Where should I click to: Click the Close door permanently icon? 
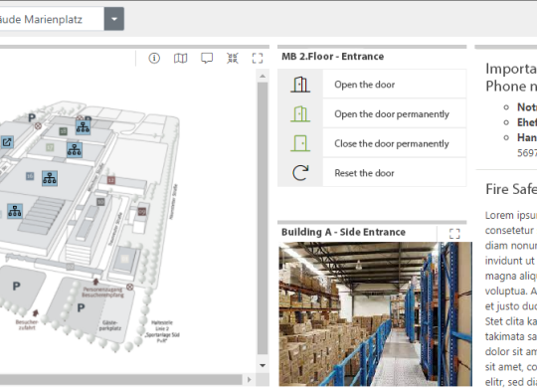[300, 143]
